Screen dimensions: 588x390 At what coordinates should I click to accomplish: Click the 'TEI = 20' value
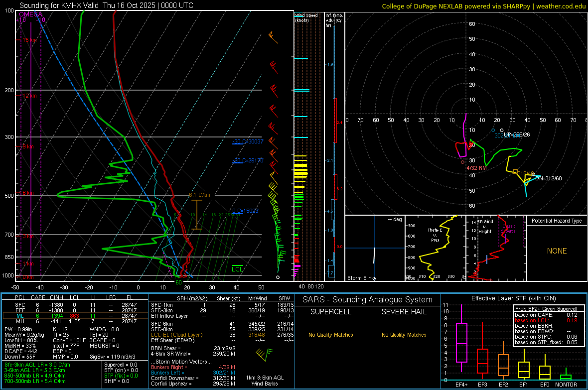click(x=99, y=335)
